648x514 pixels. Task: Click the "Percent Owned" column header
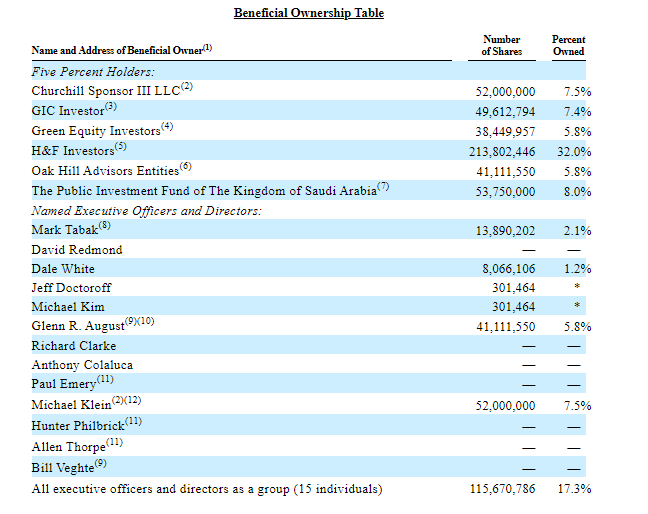(x=569, y=45)
